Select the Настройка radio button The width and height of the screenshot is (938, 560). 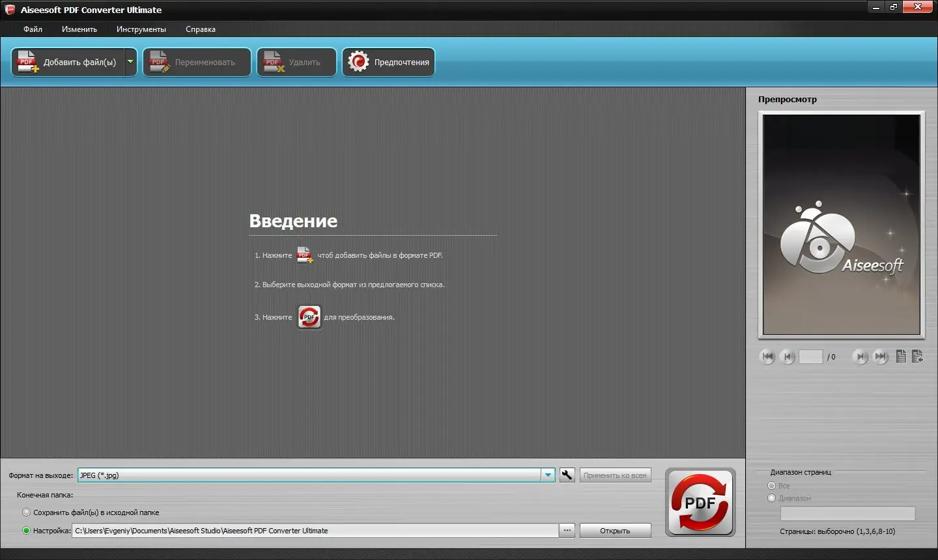click(x=27, y=531)
